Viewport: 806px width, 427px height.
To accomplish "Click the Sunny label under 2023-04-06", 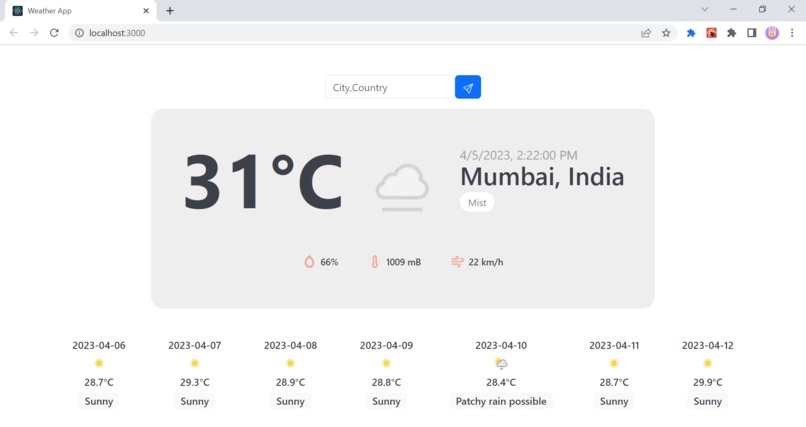I will [x=99, y=401].
